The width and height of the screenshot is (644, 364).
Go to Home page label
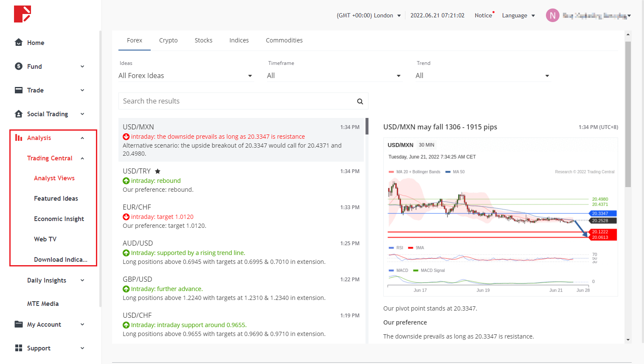point(36,43)
